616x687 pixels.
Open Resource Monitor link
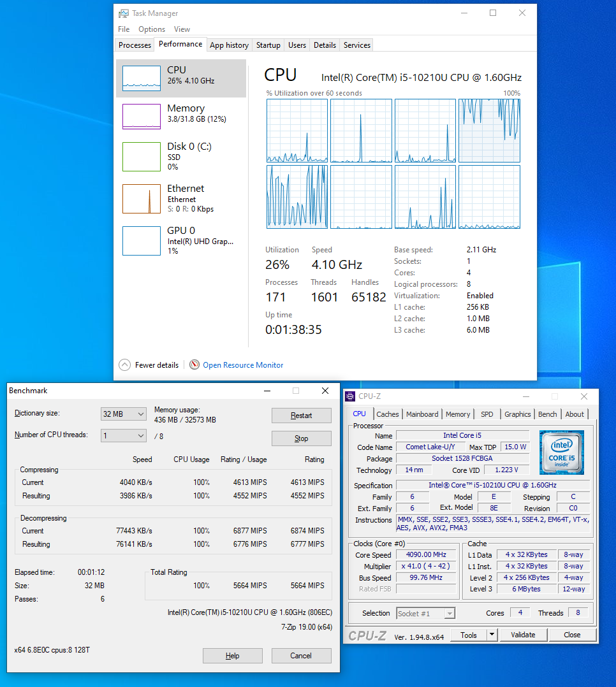pyautogui.click(x=243, y=365)
